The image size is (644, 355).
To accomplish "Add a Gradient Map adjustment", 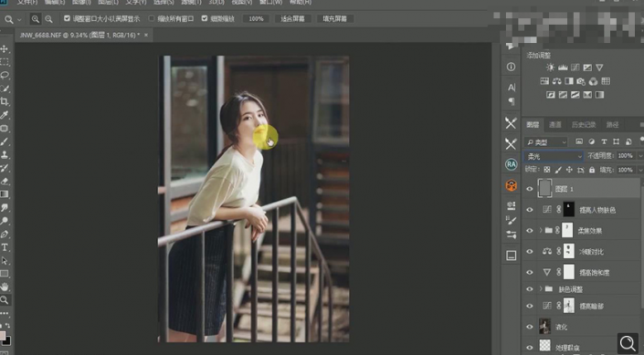I will (x=599, y=95).
